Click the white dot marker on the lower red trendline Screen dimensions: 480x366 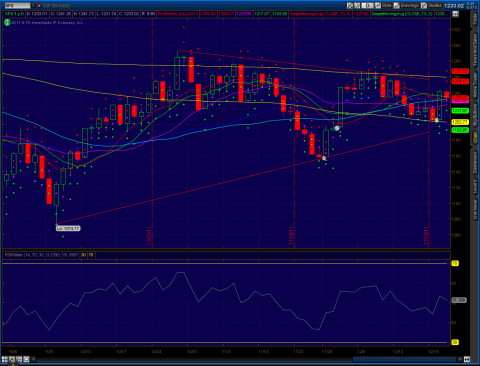324,158
